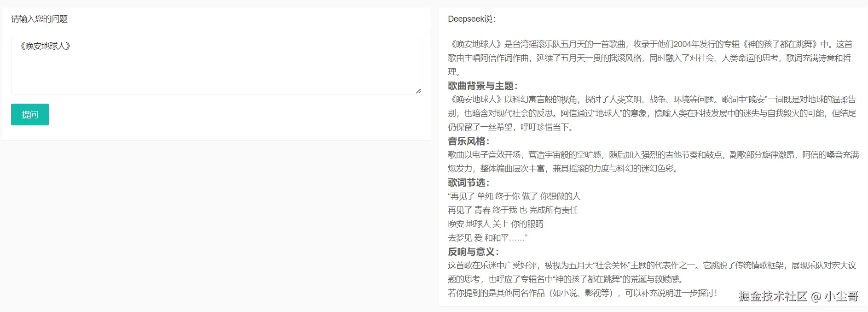This screenshot has width=868, height=312.
Task: Click the 提问 submit button
Action: [30, 114]
